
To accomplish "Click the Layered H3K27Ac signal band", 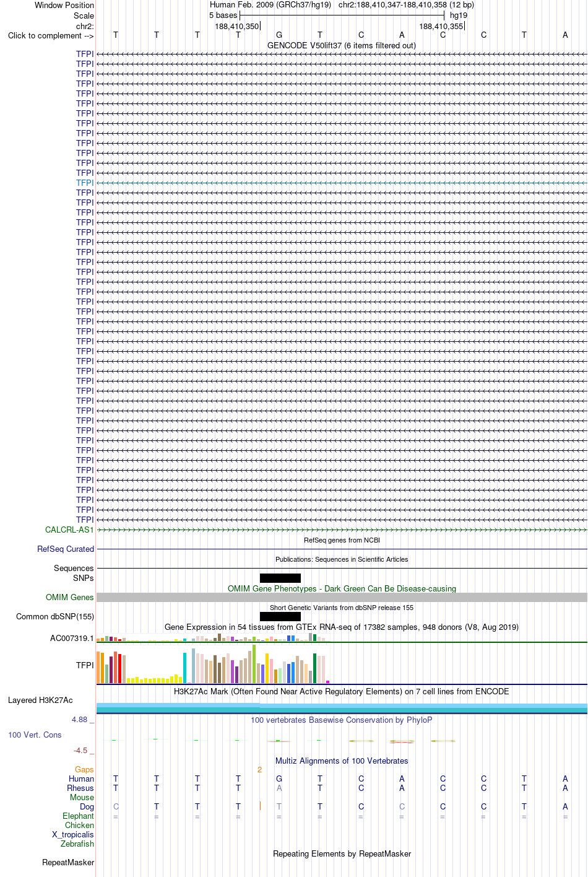I will pos(342,708).
